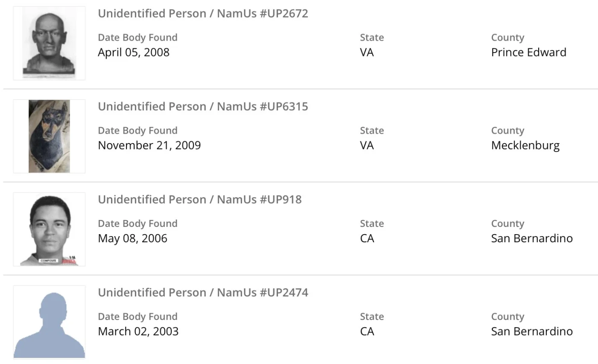This screenshot has width=598, height=364.
Task: Click the Prince Edward county value
Action: click(528, 53)
